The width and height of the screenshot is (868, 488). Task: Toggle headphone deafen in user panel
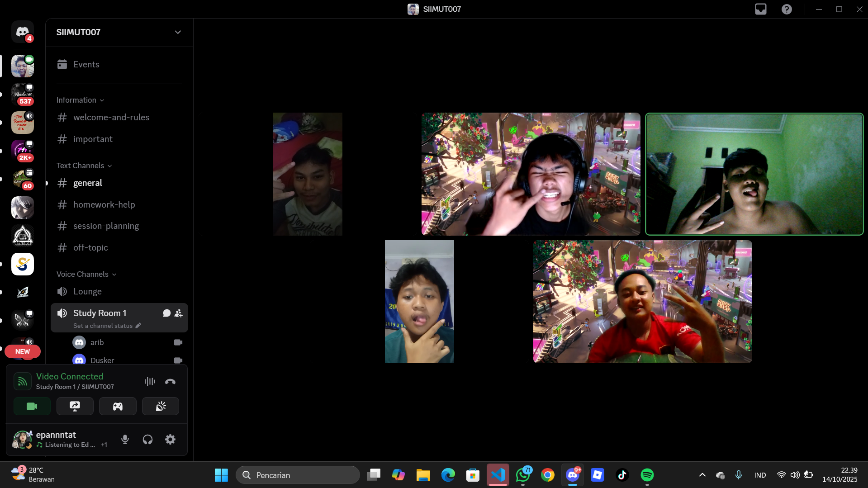(x=147, y=439)
